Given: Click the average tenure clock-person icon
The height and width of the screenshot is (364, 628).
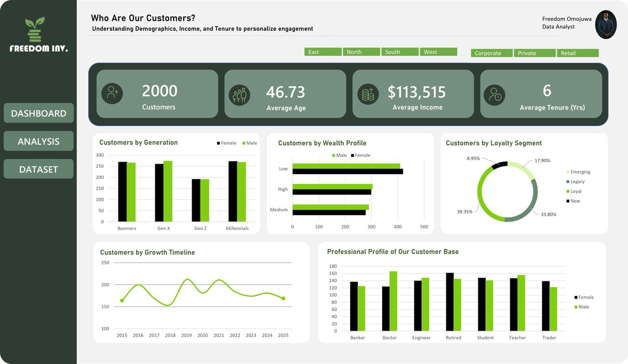Looking at the screenshot, I should (x=495, y=96).
